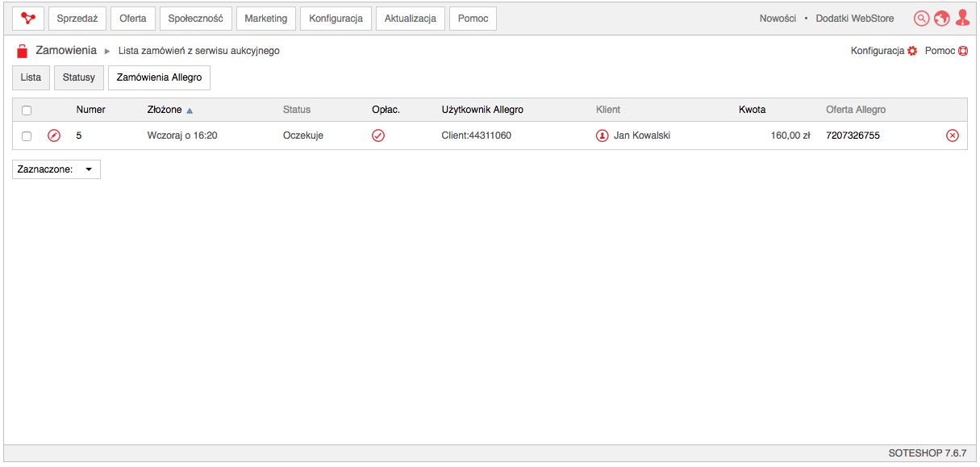980x467 pixels.
Task: Switch to the Statusy tab
Action: [x=79, y=77]
